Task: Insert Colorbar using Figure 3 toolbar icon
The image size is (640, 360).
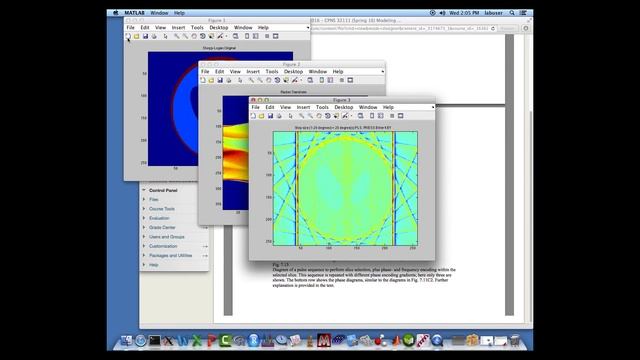Action: point(372,116)
